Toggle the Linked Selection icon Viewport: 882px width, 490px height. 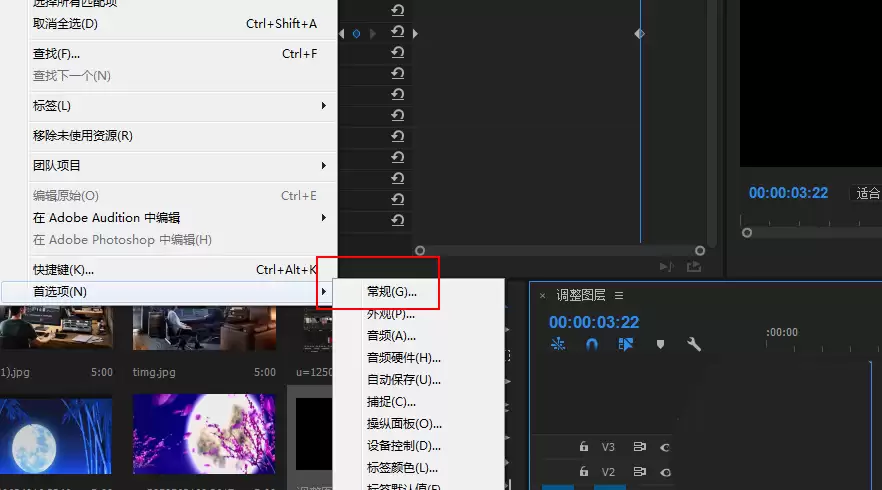(626, 344)
